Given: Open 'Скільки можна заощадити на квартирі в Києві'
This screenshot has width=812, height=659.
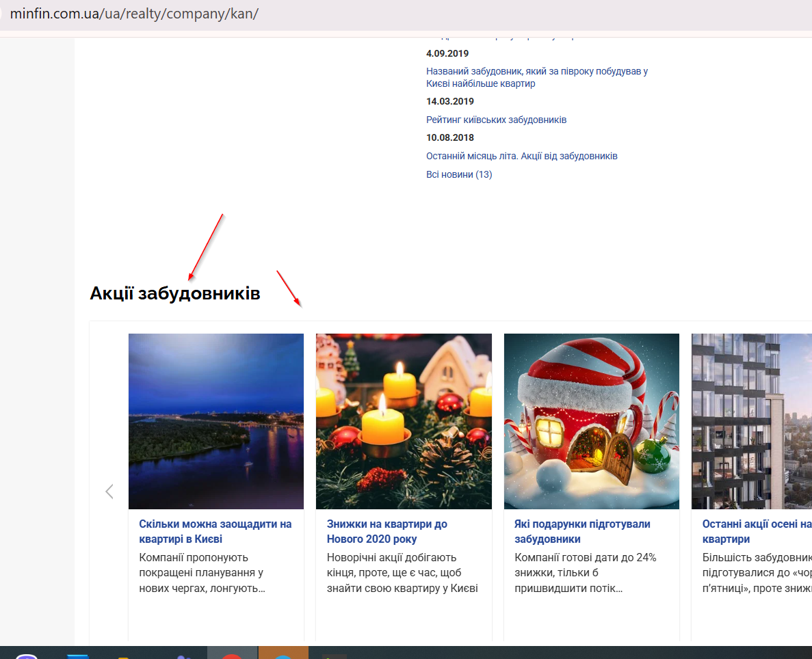Looking at the screenshot, I should tap(215, 531).
